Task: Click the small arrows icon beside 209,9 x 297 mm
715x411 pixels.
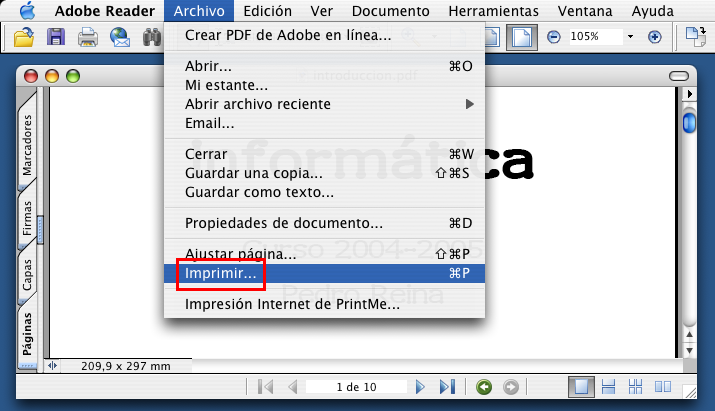Action: 52,365
